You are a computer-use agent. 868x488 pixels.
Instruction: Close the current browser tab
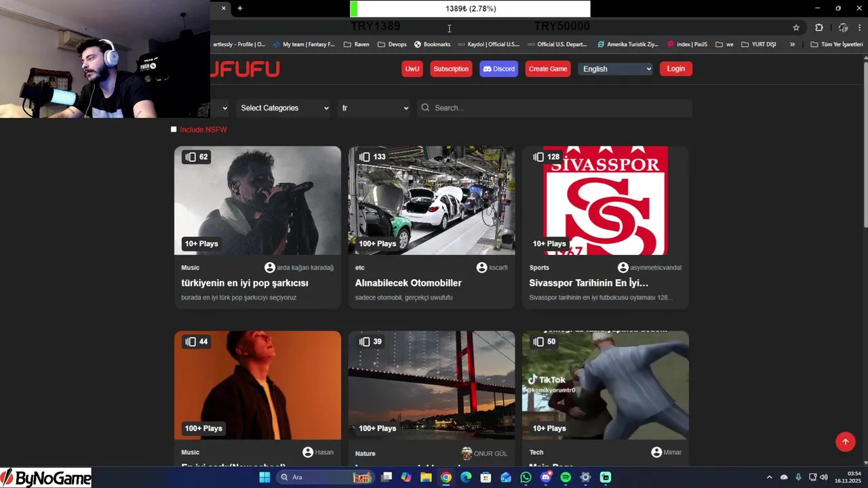pyautogui.click(x=224, y=8)
